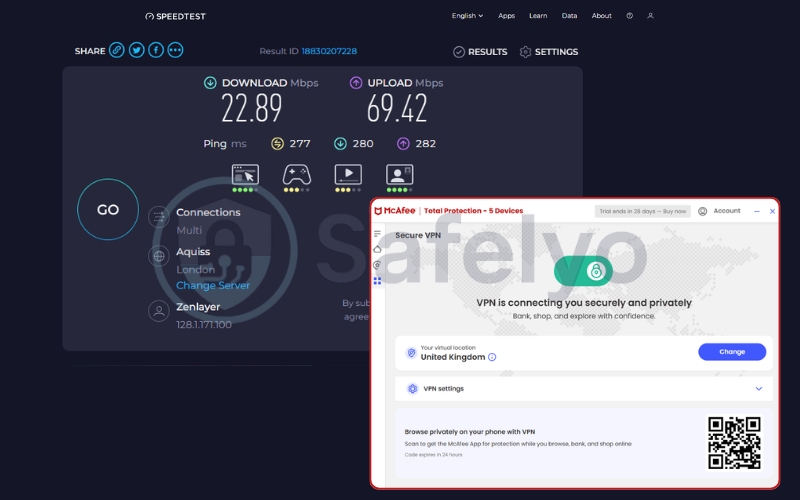This screenshot has height=500, width=800.
Task: Click the United Kingdom virtual location text
Action: 453,357
